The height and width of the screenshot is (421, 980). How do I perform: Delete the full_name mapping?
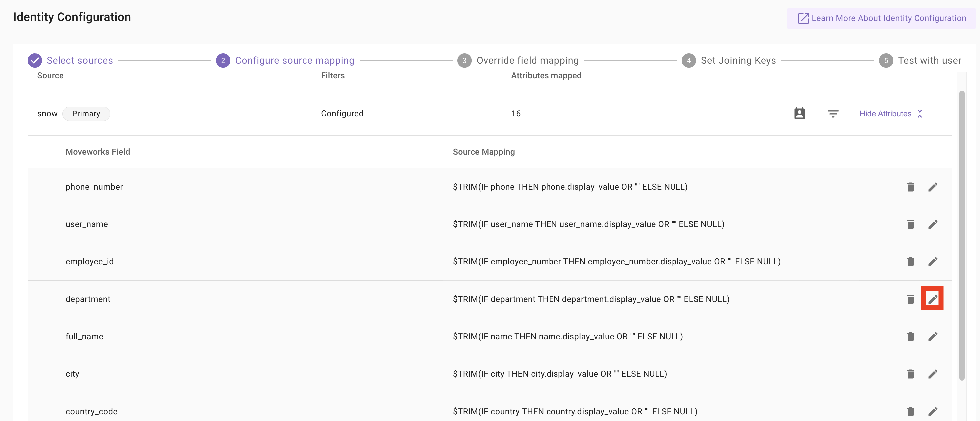[x=911, y=337]
